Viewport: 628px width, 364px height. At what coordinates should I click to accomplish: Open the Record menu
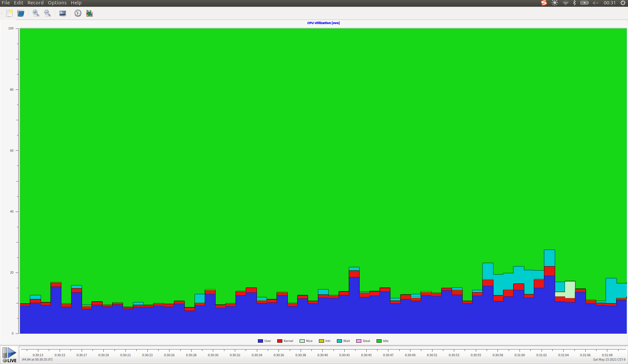tap(35, 3)
